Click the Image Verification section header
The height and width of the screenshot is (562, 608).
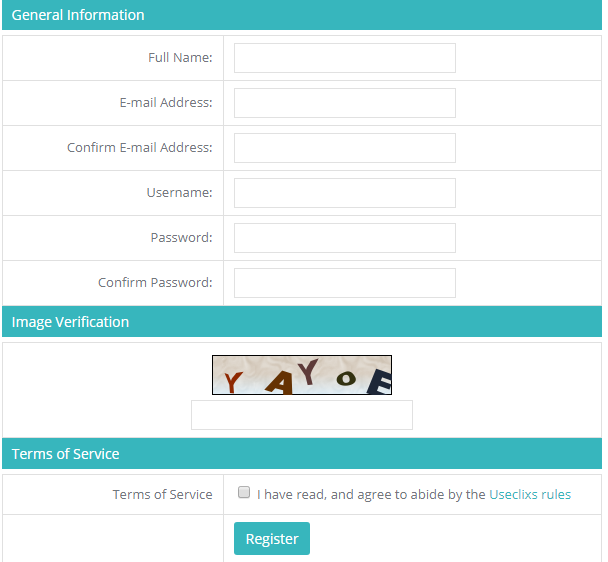point(70,322)
